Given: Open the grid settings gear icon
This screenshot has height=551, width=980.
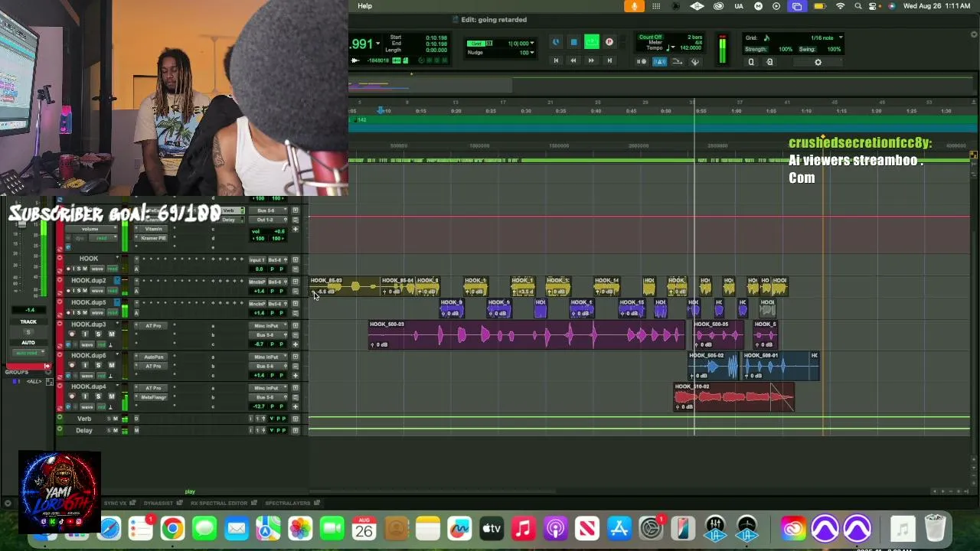Looking at the screenshot, I should 818,62.
